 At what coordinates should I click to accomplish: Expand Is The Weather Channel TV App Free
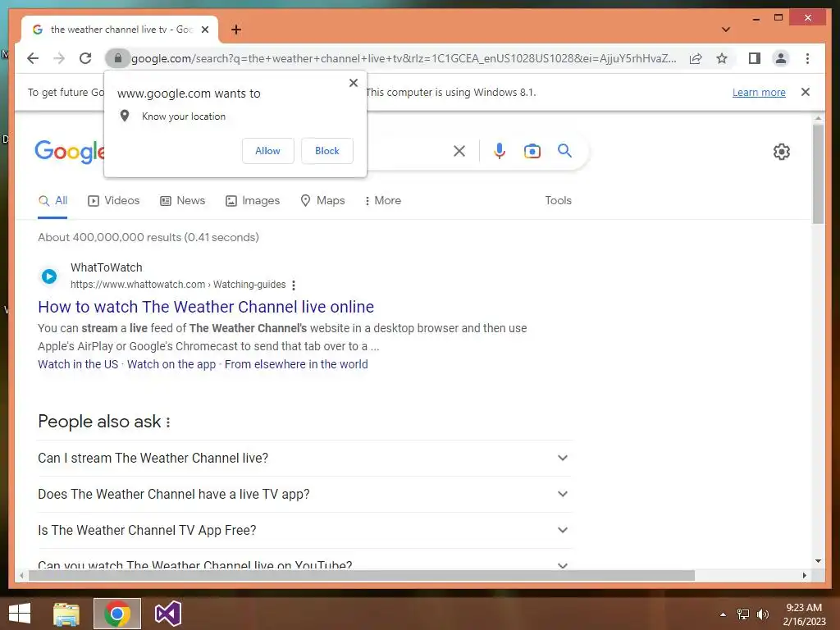pyautogui.click(x=304, y=530)
